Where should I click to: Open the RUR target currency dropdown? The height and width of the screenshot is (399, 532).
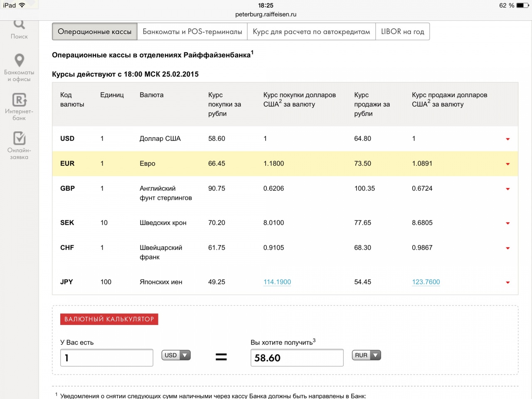(x=367, y=355)
